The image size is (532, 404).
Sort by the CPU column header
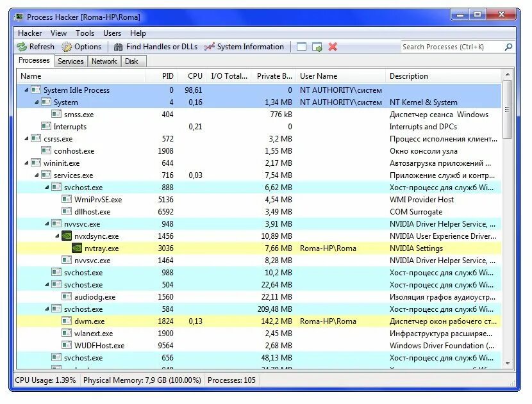192,76
